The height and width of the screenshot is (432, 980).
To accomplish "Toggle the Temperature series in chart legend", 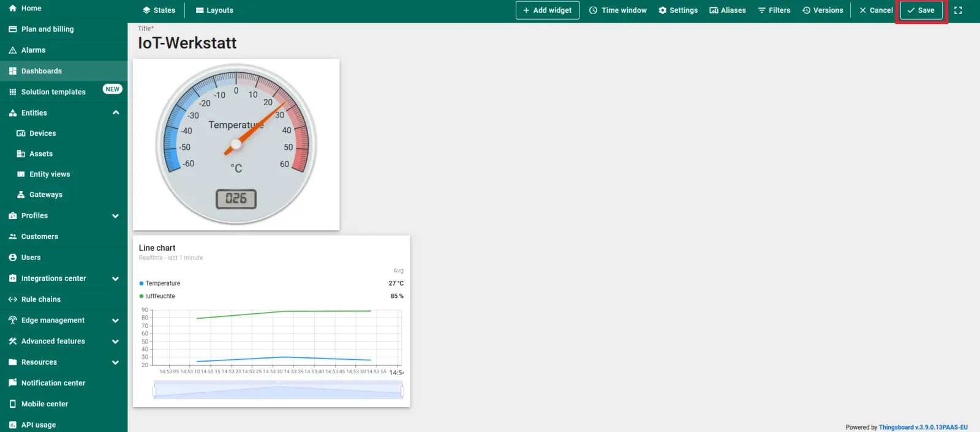I will 162,283.
